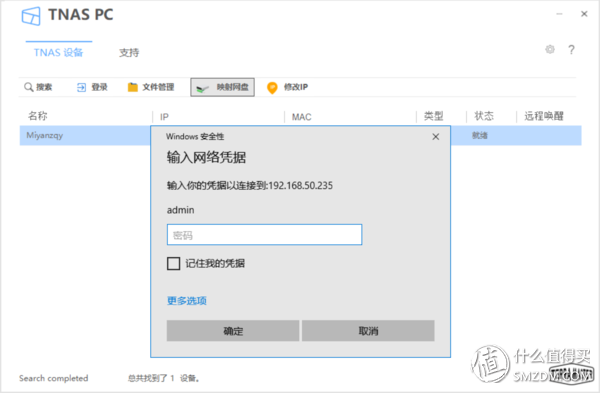Click the TNAS PC logo icon
The height and width of the screenshot is (393, 600).
pyautogui.click(x=31, y=16)
